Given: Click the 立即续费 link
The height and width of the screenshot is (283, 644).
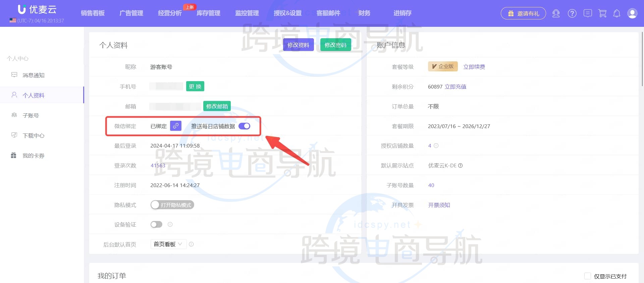Looking at the screenshot, I should 474,67.
